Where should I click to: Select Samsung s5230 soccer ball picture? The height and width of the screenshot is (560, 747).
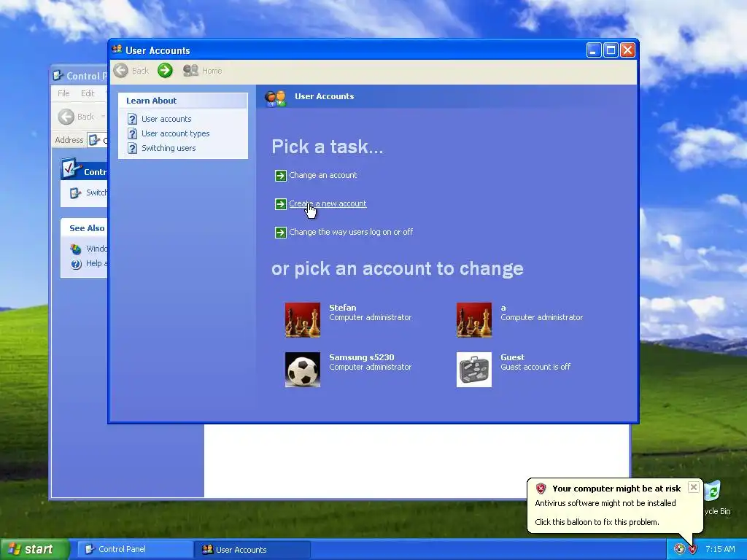tap(303, 370)
